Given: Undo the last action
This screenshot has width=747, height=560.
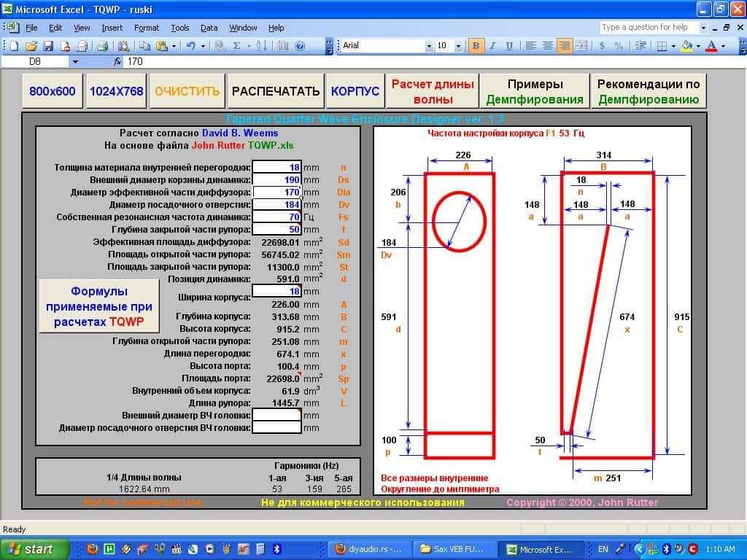Looking at the screenshot, I should tap(191, 46).
